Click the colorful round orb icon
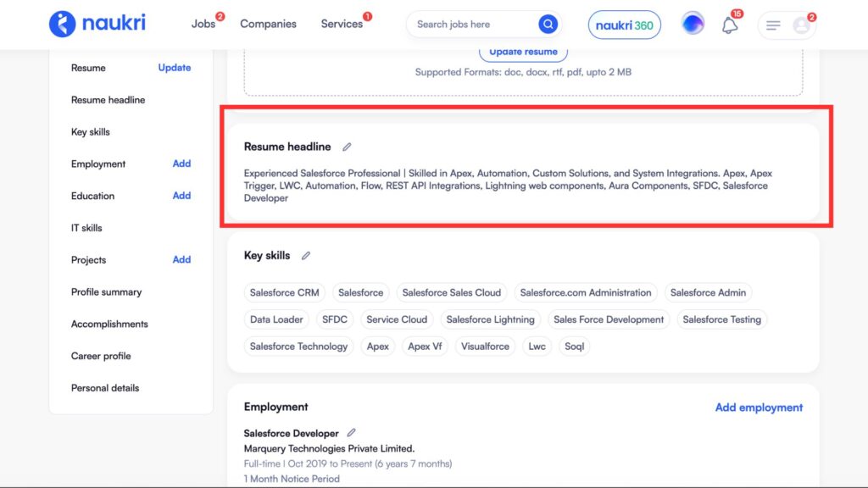Image resolution: width=868 pixels, height=488 pixels. click(x=693, y=25)
